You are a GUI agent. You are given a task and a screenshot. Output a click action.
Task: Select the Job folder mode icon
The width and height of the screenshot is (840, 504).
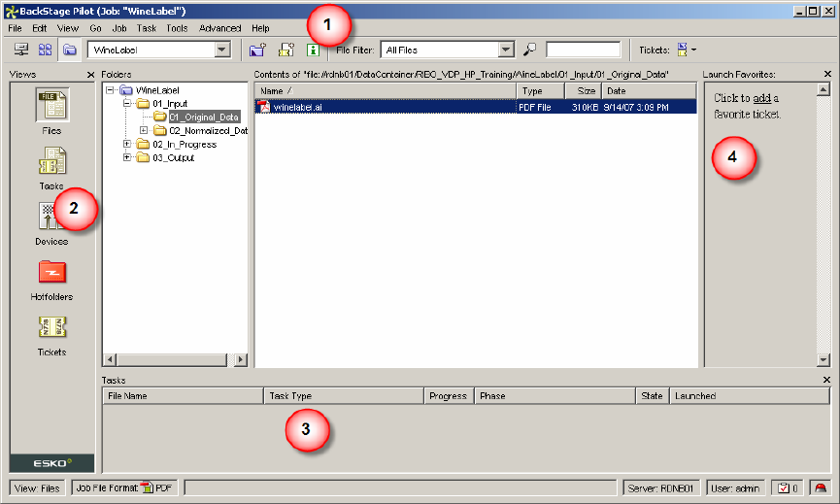(x=70, y=50)
